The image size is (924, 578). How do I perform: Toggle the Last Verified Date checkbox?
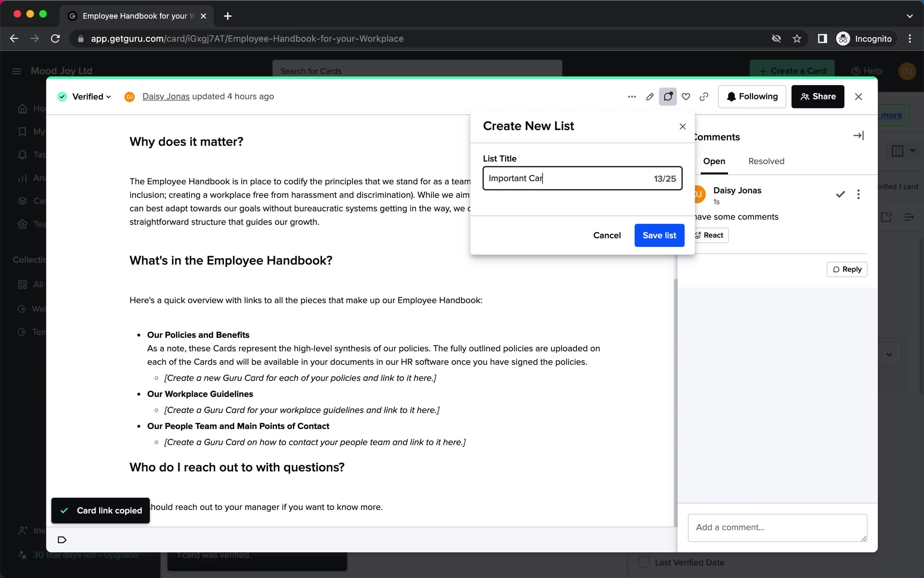click(x=644, y=562)
